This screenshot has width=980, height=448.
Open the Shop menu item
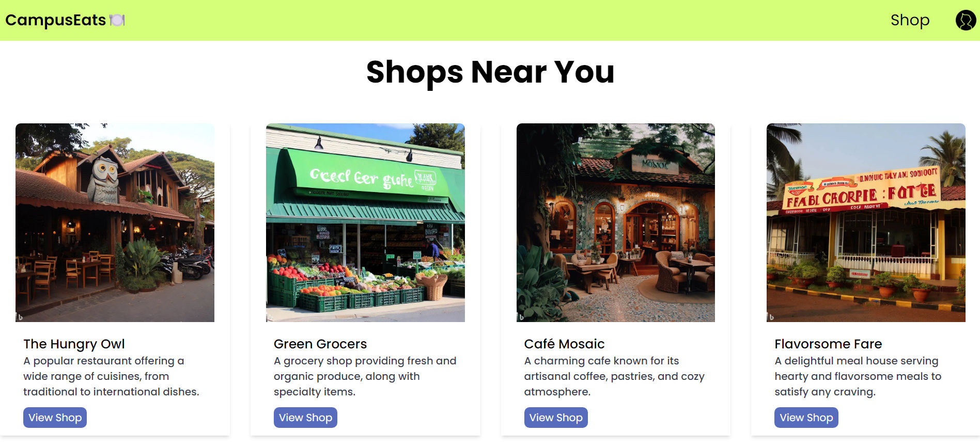point(910,20)
